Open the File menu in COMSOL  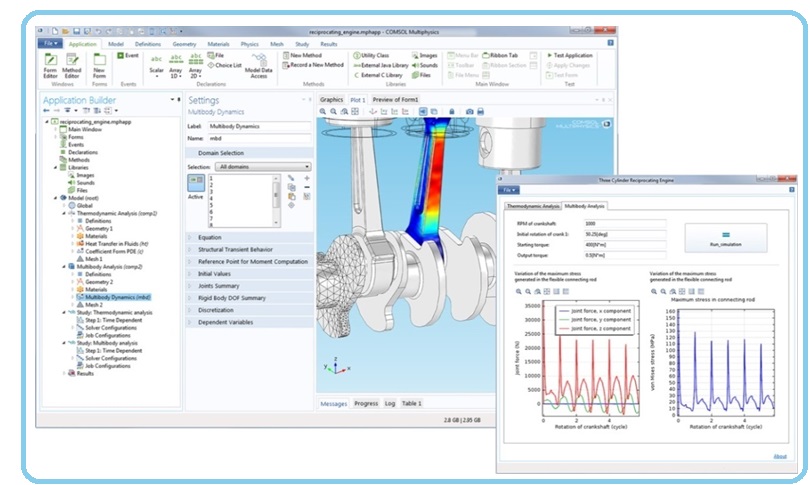tap(50, 43)
